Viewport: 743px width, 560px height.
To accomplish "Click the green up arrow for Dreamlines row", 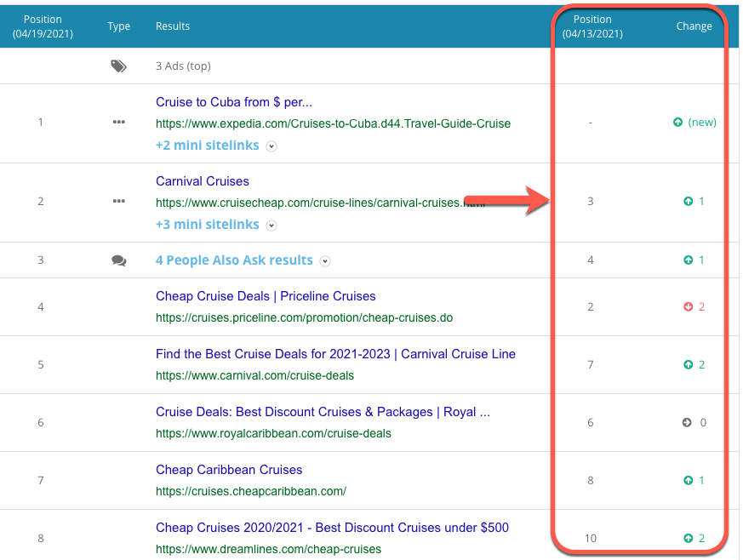I will (x=688, y=539).
